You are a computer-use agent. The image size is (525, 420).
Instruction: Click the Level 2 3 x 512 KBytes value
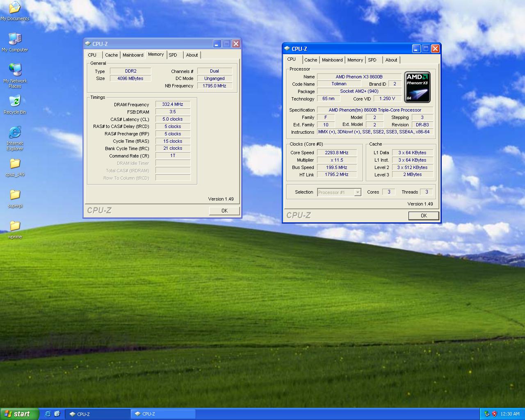412,167
